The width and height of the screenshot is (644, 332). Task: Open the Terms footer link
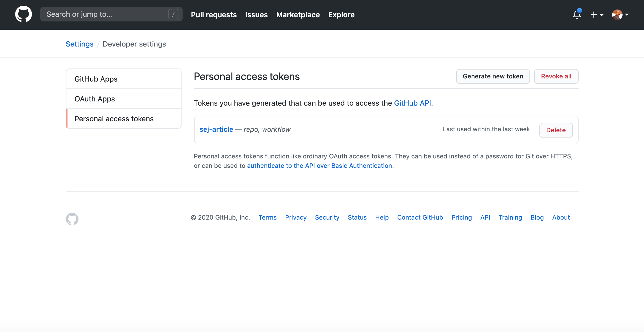pos(267,217)
